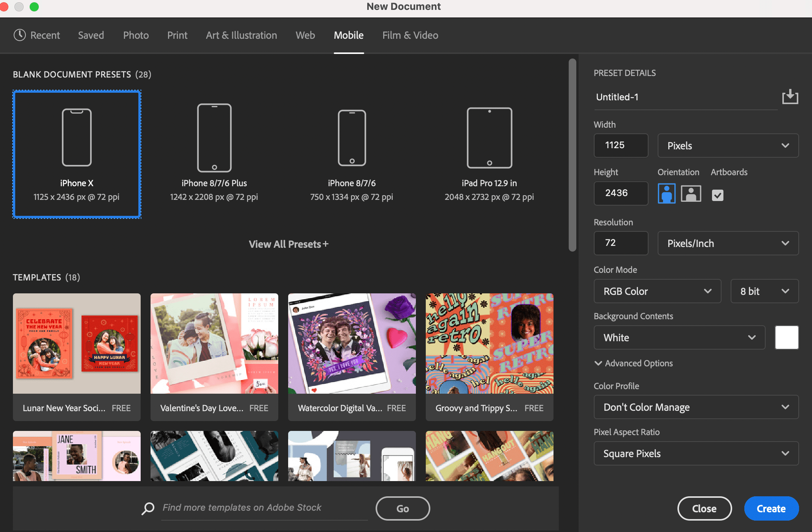Click the white background color swatch
This screenshot has height=532, width=812.
(x=787, y=337)
